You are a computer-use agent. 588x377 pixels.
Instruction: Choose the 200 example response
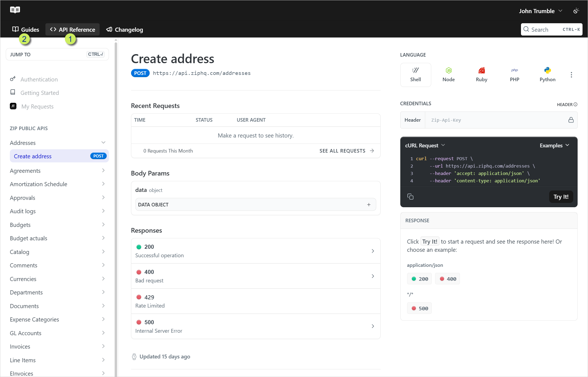click(x=419, y=279)
